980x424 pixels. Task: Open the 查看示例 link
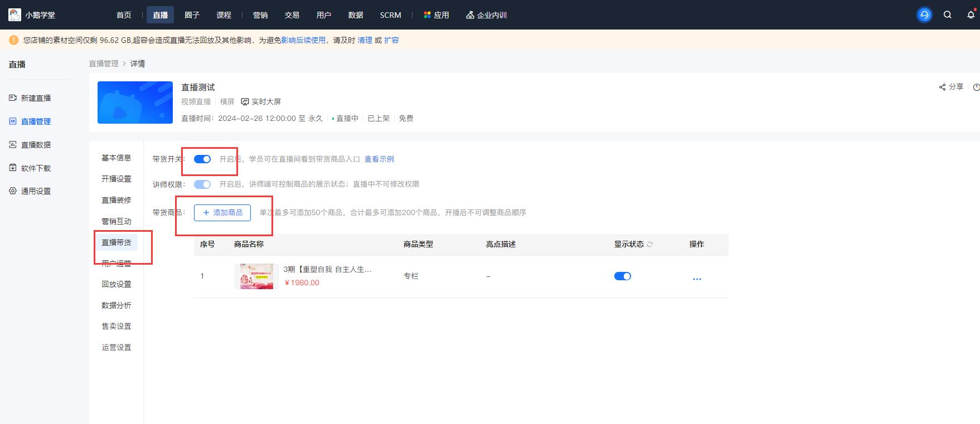tap(379, 159)
